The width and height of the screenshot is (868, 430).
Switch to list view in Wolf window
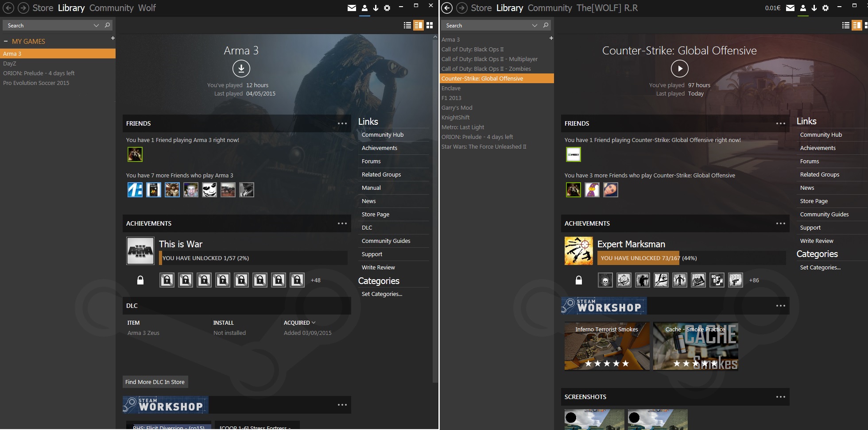[407, 25]
